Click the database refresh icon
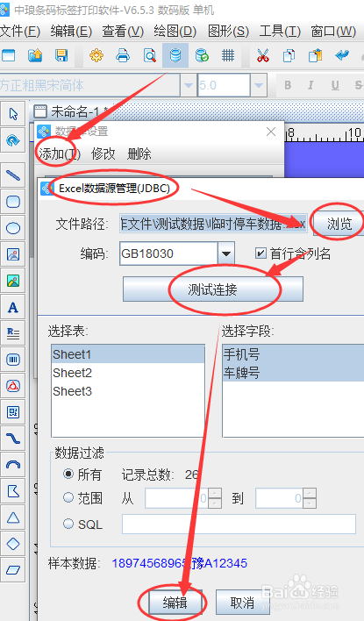Image resolution: width=364 pixels, height=621 pixels. [x=202, y=55]
